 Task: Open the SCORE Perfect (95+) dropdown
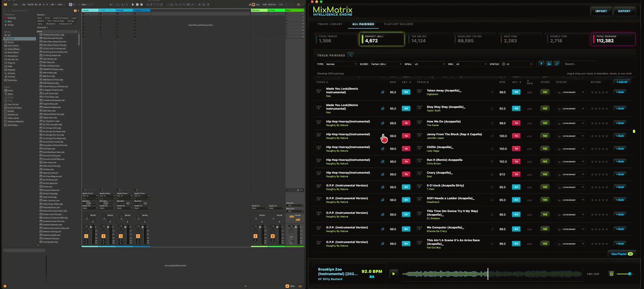[386, 64]
